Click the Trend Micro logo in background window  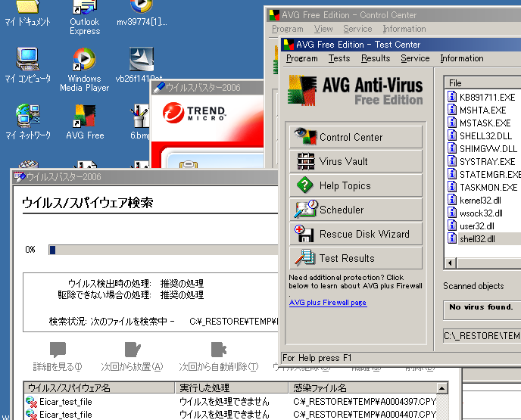(194, 113)
